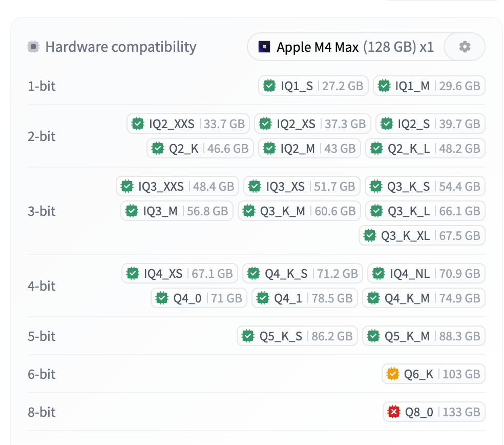Select the Q6_K 103 GB variant

coord(433,374)
